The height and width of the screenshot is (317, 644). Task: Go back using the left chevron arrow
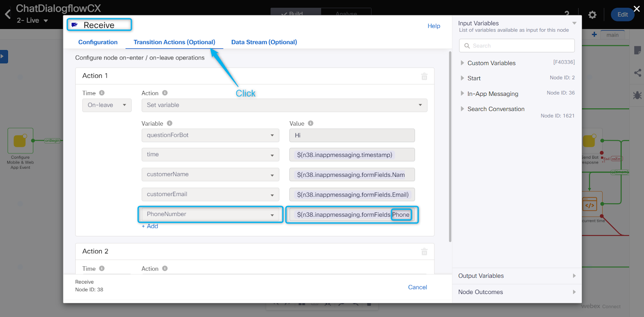tap(8, 15)
